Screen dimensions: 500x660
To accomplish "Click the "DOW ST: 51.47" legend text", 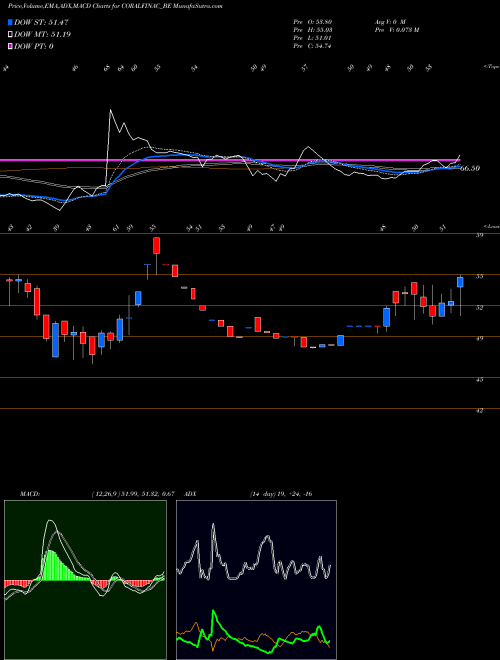I will [41, 22].
